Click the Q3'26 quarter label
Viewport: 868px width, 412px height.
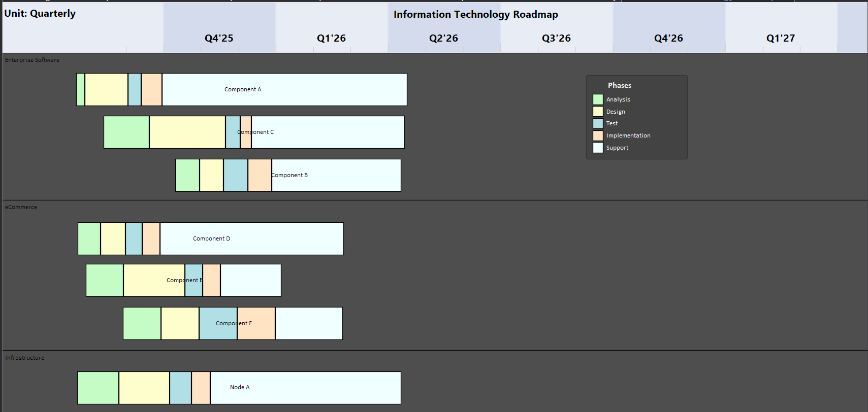point(556,39)
